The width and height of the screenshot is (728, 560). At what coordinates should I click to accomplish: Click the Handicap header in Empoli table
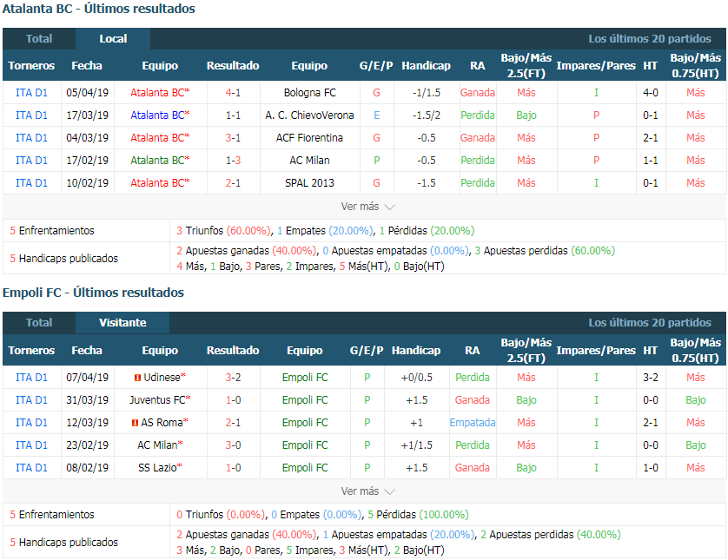[416, 350]
